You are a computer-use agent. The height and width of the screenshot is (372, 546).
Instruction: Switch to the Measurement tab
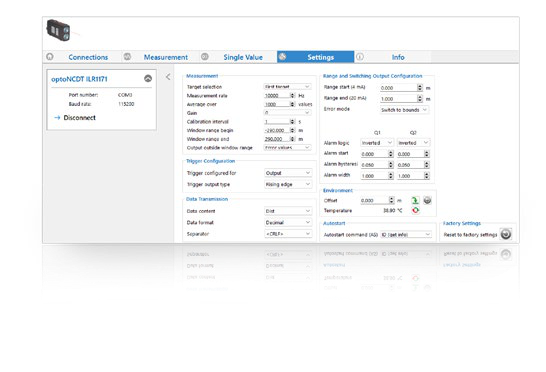pyautogui.click(x=166, y=57)
